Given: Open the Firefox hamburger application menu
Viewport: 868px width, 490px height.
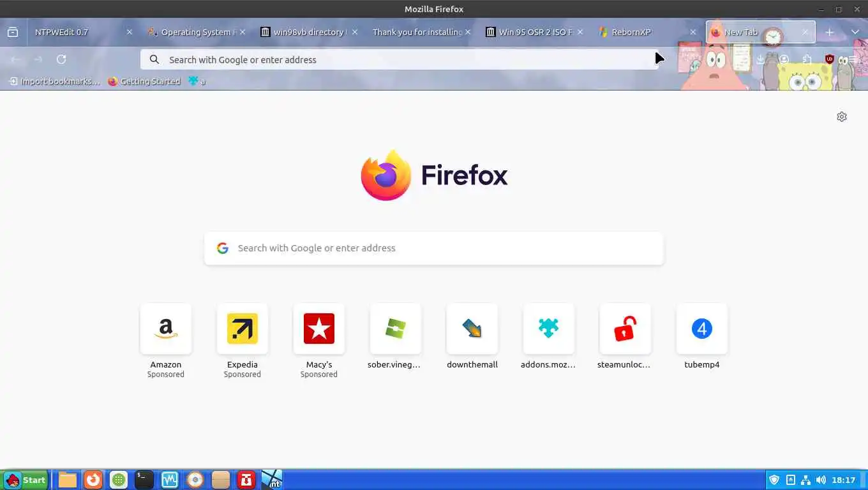Looking at the screenshot, I should [x=853, y=59].
